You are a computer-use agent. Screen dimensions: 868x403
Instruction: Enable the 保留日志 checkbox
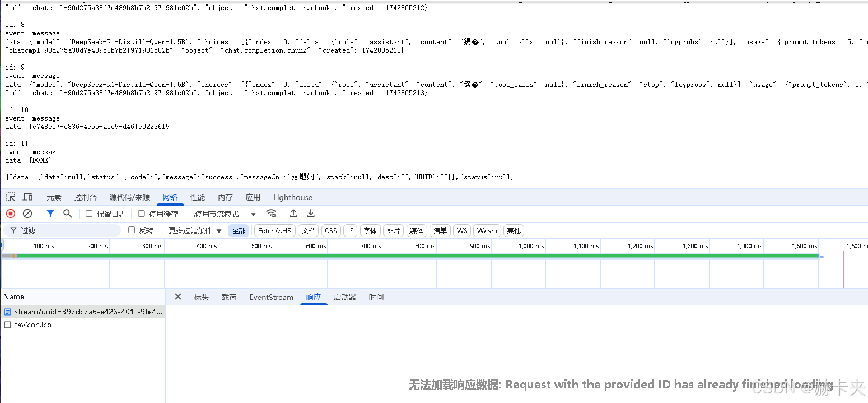[x=89, y=214]
